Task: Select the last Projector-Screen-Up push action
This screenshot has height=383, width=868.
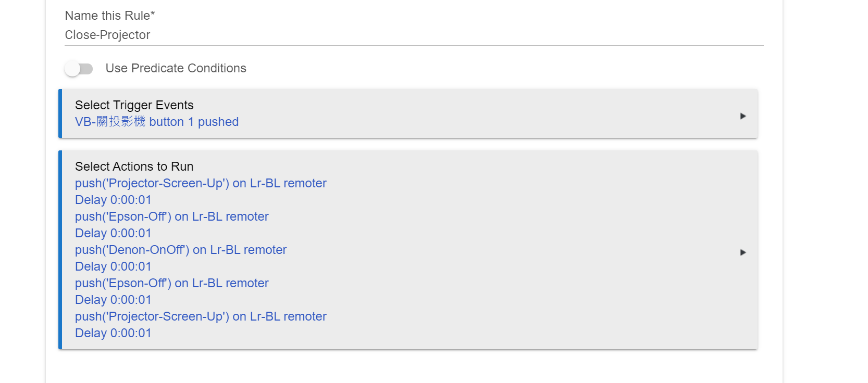Action: 201,316
